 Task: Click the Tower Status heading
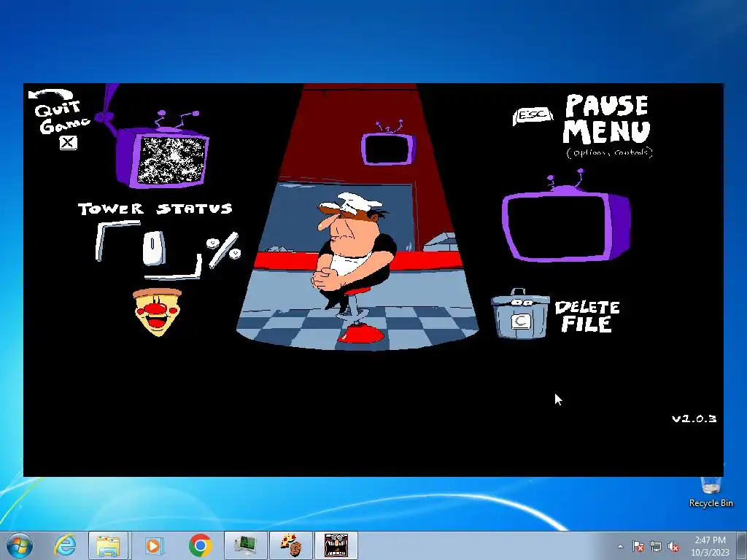[x=155, y=209]
